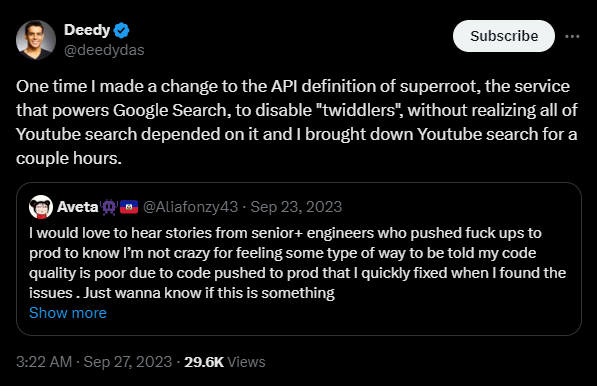Screen dimensions: 597x386
Task: Open the Sep 23, 2023 quoted tweet date
Action: 296,207
